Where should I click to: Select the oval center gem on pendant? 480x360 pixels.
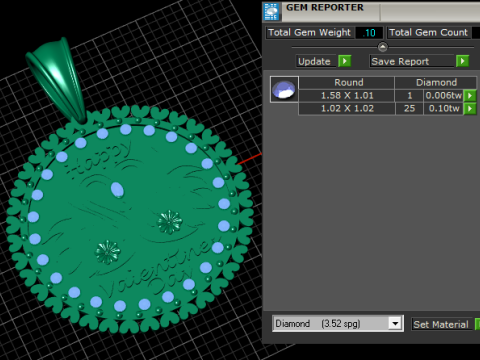117,190
